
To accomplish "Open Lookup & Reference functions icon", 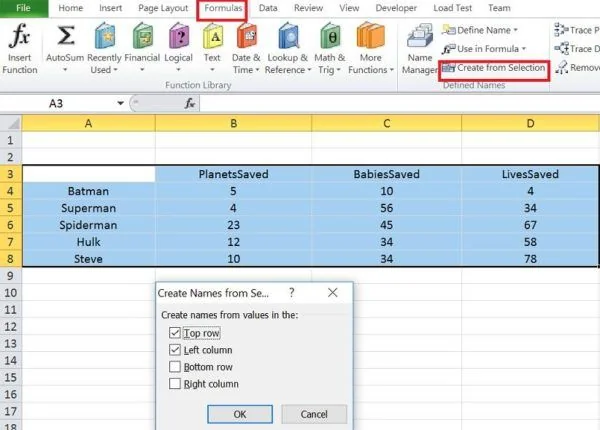I will pos(288,36).
